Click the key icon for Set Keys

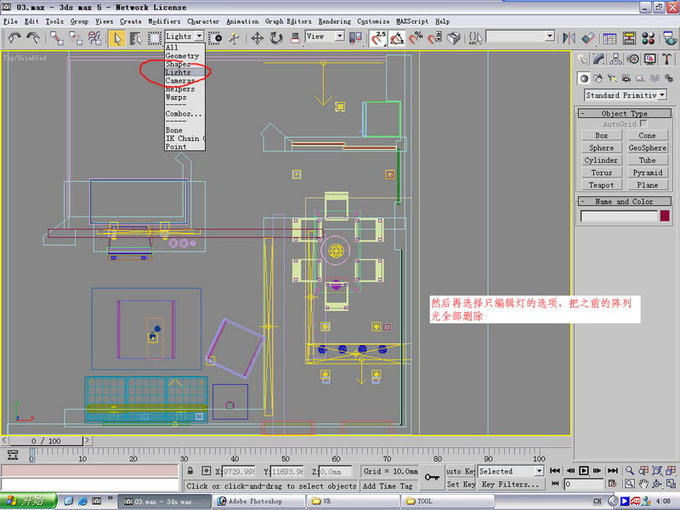(433, 477)
